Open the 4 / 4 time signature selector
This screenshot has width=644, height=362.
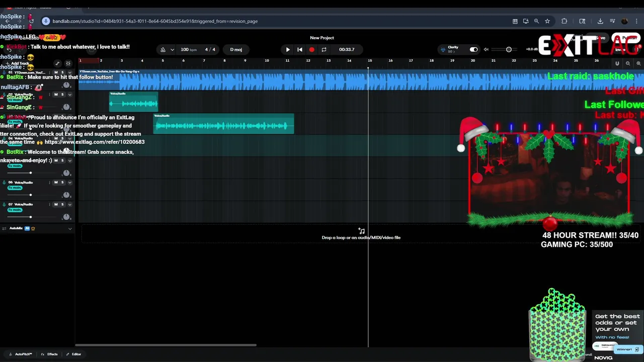tap(210, 49)
